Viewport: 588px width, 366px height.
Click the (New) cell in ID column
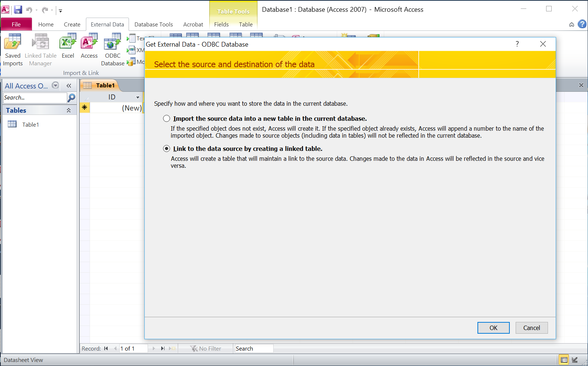click(x=116, y=108)
